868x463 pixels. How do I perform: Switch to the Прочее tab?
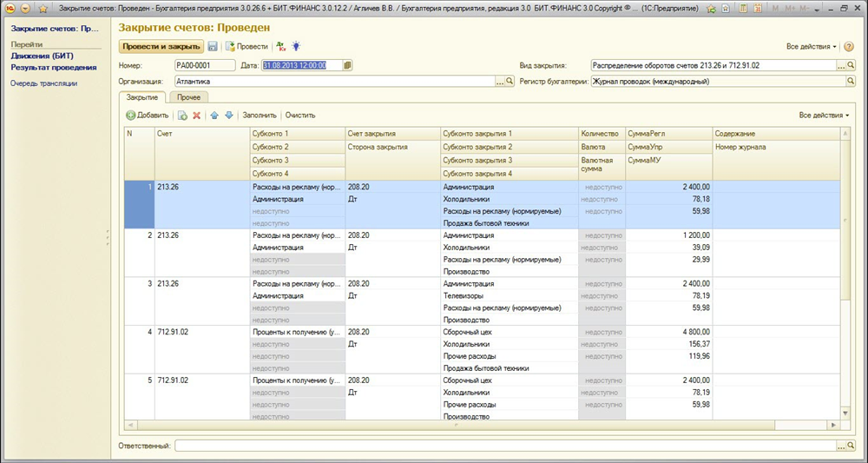click(189, 97)
